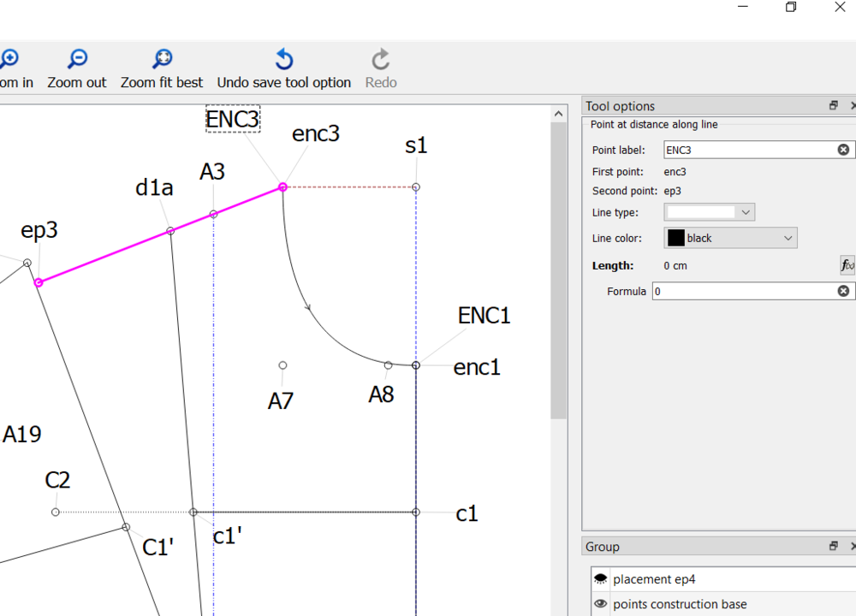Viewport: 856px width, 616px height.
Task: Click the scrollbar up arrow
Action: (558, 114)
